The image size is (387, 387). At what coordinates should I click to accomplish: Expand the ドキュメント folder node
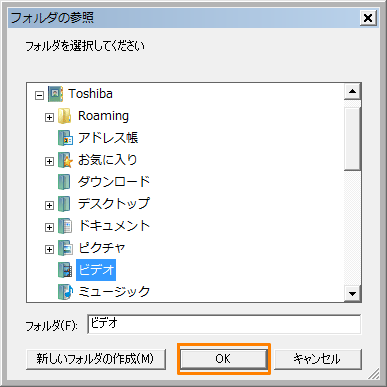pos(49,227)
